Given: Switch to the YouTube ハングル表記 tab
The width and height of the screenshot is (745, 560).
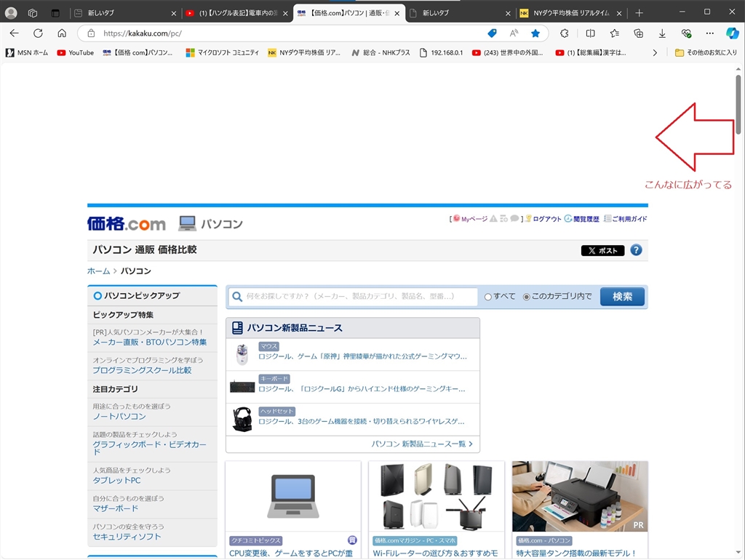Looking at the screenshot, I should (236, 13).
